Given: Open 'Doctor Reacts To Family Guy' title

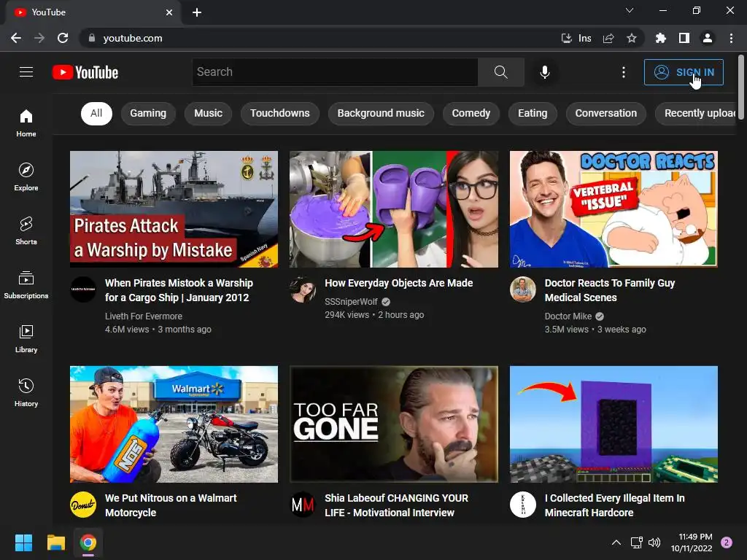Looking at the screenshot, I should pos(610,290).
